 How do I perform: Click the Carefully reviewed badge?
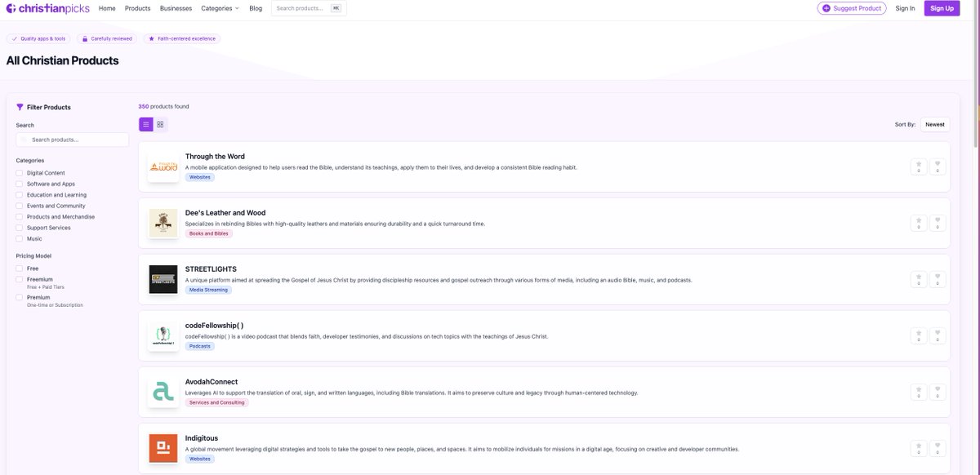[106, 38]
